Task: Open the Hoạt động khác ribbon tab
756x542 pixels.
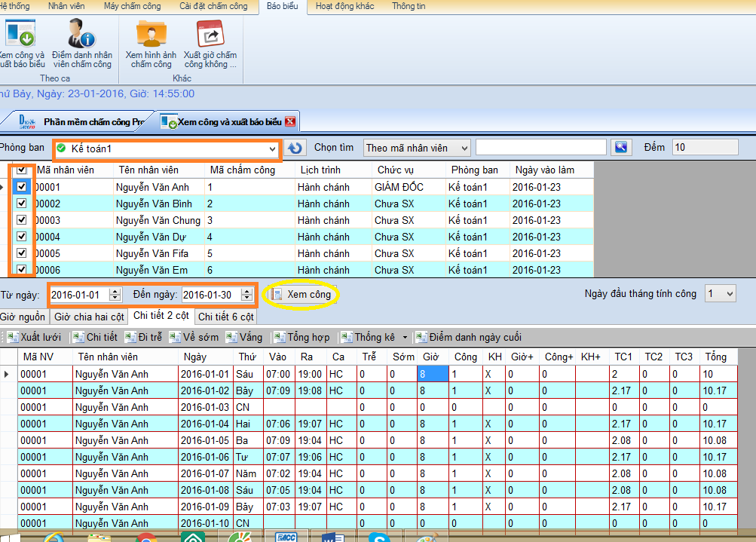Action: click(x=345, y=6)
